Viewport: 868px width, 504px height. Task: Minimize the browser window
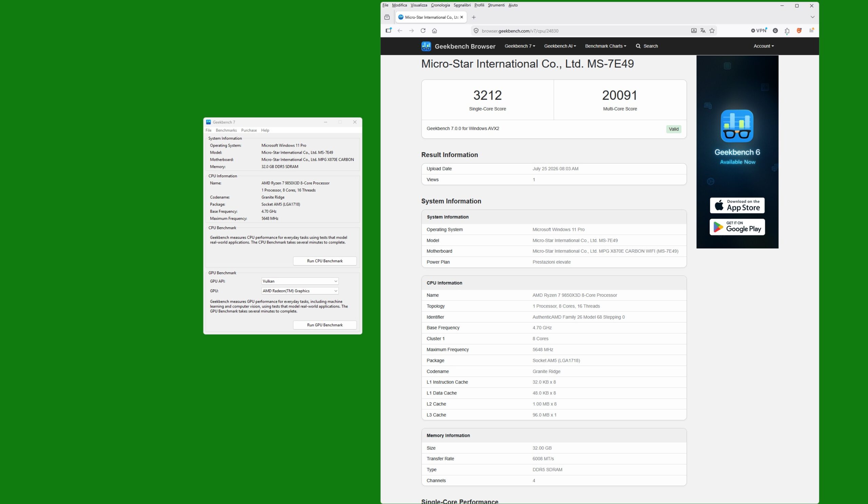[x=782, y=6]
